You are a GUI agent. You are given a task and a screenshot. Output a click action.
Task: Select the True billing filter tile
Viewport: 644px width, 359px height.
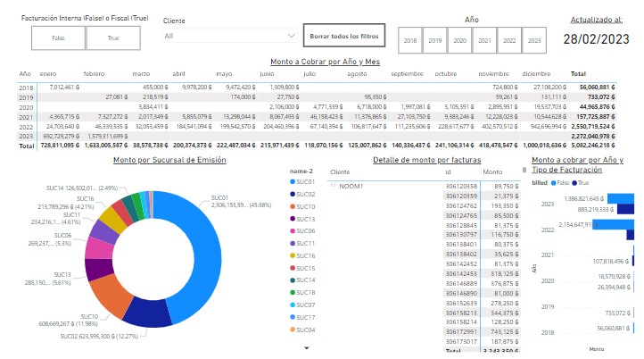tap(113, 38)
